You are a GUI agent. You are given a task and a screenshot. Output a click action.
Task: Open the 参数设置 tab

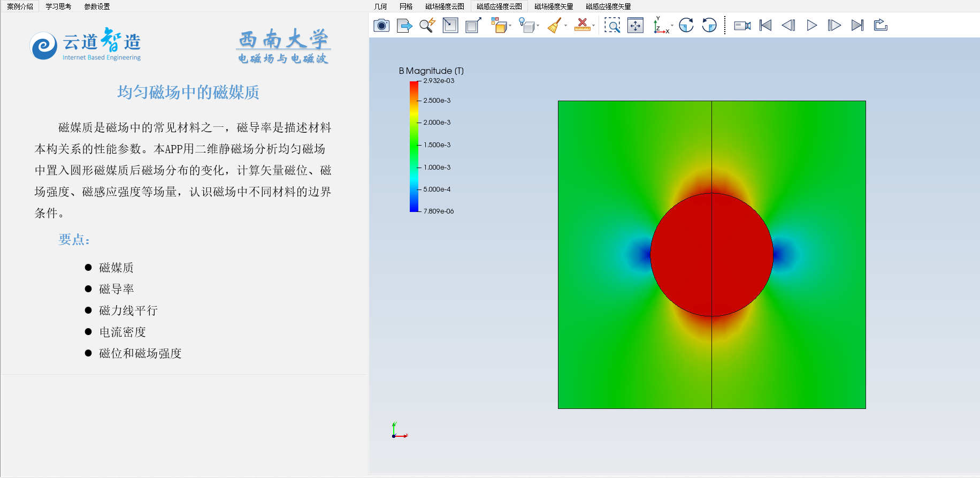(97, 6)
